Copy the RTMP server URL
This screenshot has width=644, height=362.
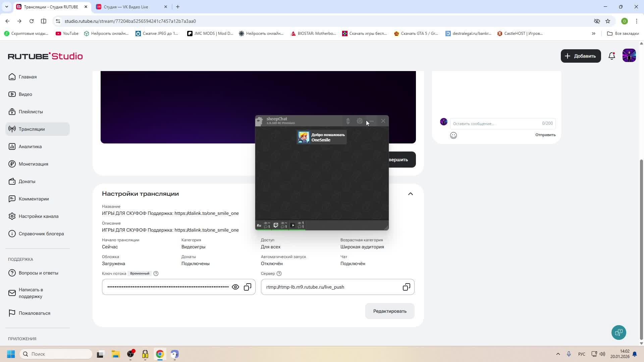point(406,287)
